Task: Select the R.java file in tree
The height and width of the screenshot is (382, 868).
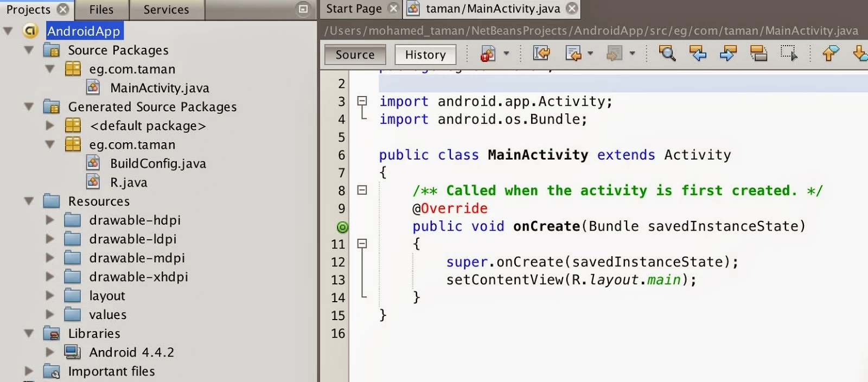Action: tap(129, 182)
